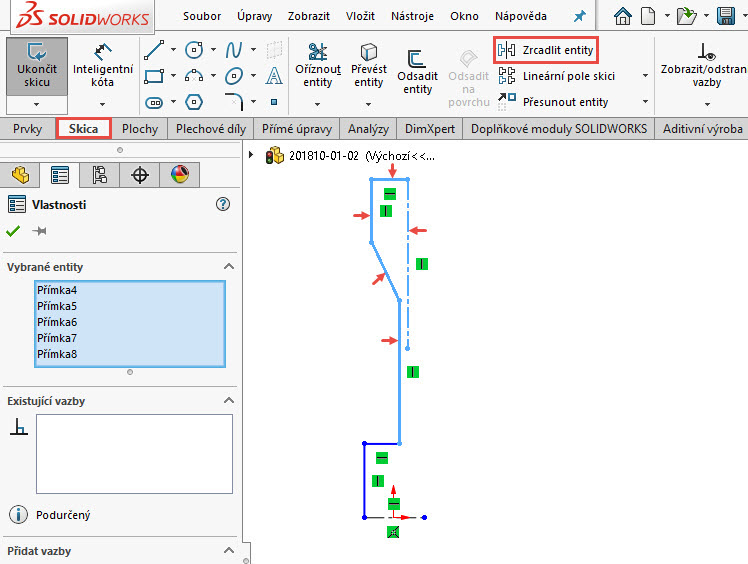
Task: Select the Ellipse sketch tool
Action: coord(234,76)
